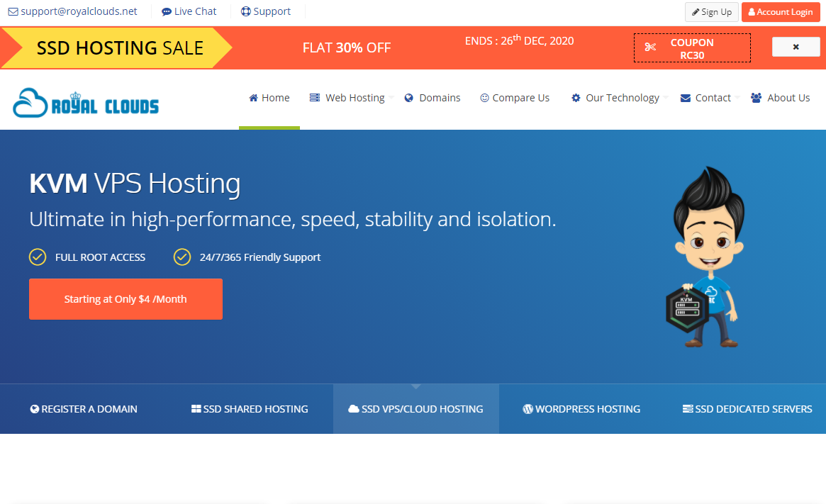Click the COUPON RC30 box
Viewport: 826px width, 504px height.
click(x=692, y=48)
